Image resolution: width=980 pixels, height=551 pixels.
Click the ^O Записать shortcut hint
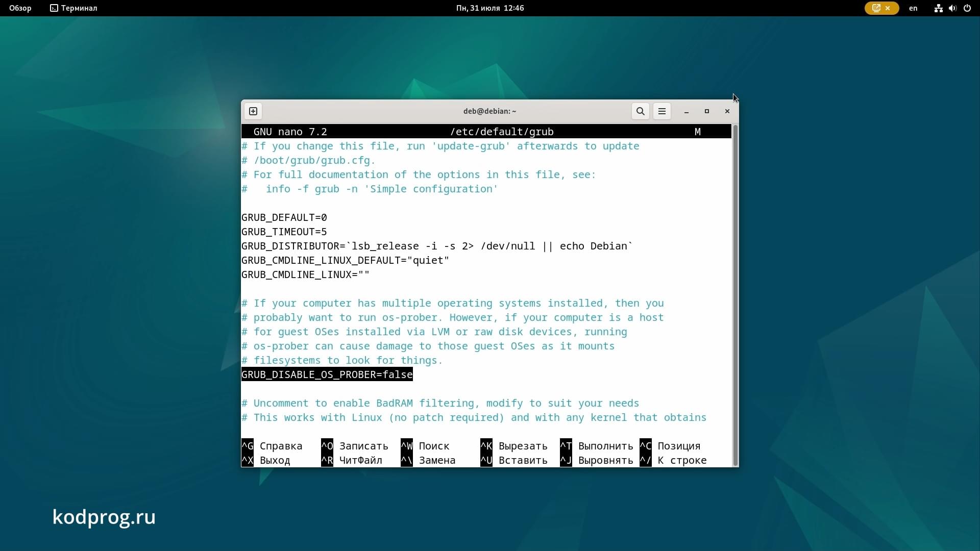(355, 446)
